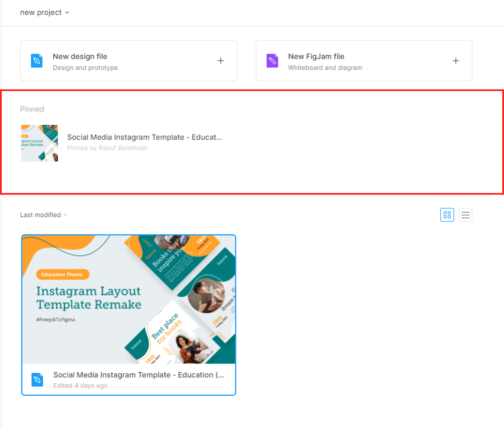Create a New design file

click(129, 61)
